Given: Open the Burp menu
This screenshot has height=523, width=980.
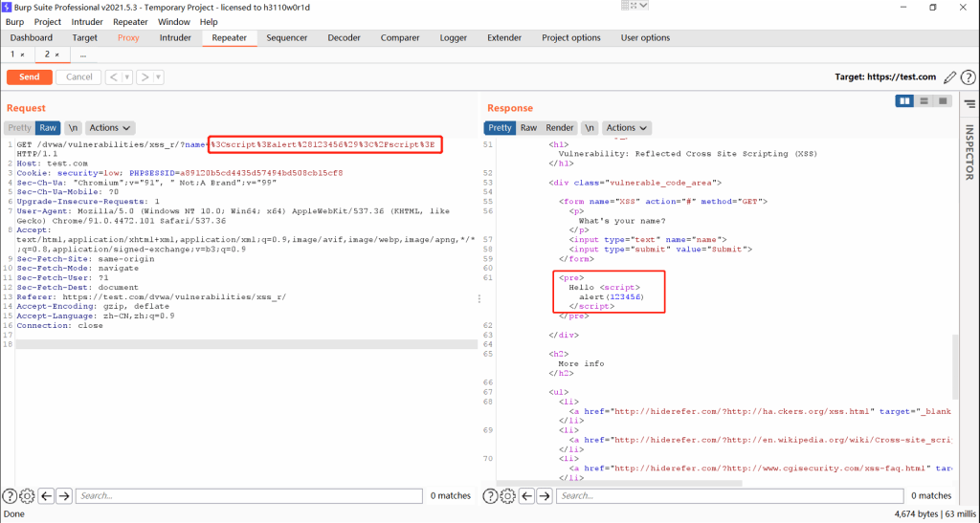Looking at the screenshot, I should click(15, 22).
